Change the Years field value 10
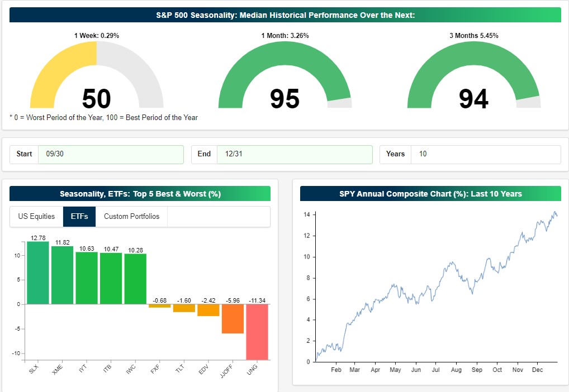This screenshot has width=569, height=392. (486, 154)
